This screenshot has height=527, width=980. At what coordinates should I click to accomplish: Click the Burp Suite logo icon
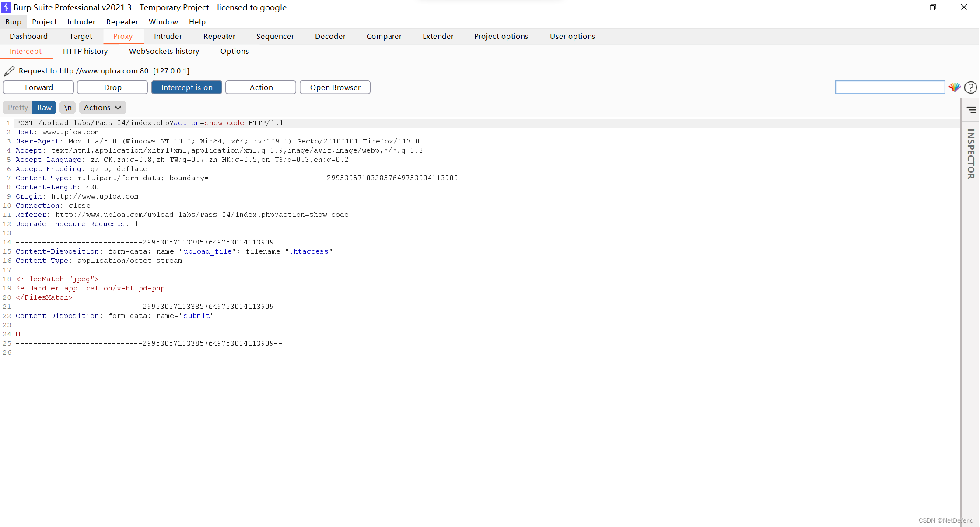click(6, 7)
